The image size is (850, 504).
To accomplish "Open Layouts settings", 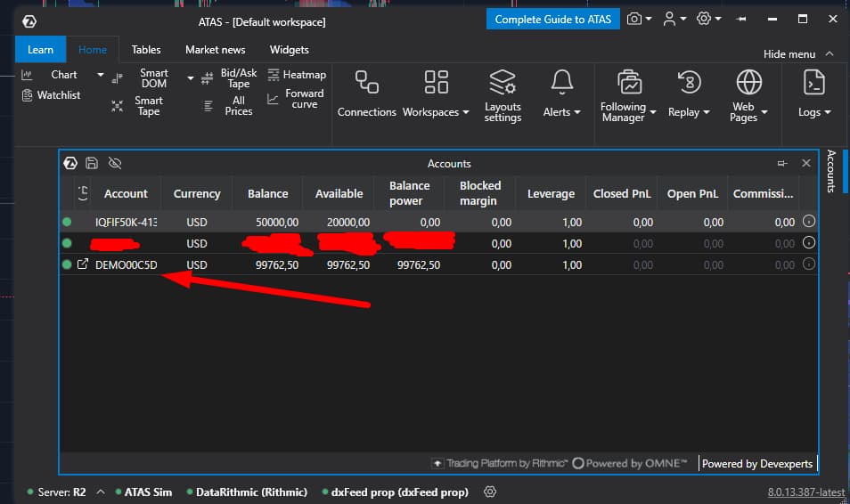I will (x=503, y=95).
